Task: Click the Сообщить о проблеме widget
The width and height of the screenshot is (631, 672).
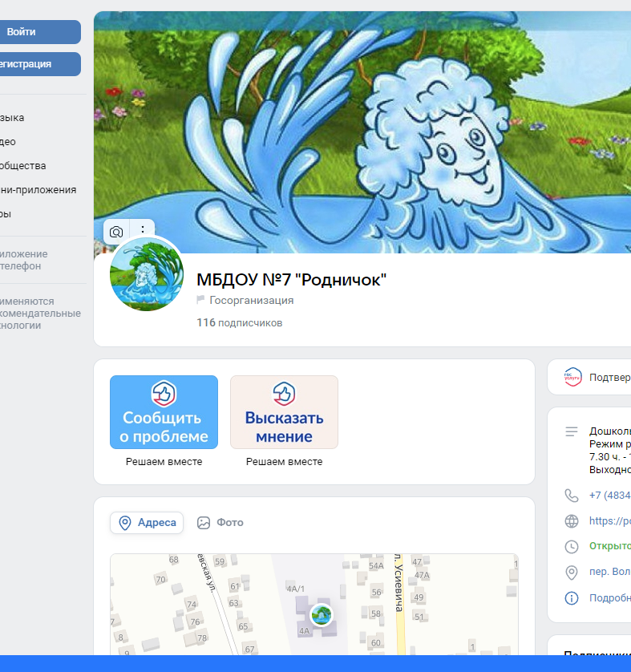Action: 164,412
